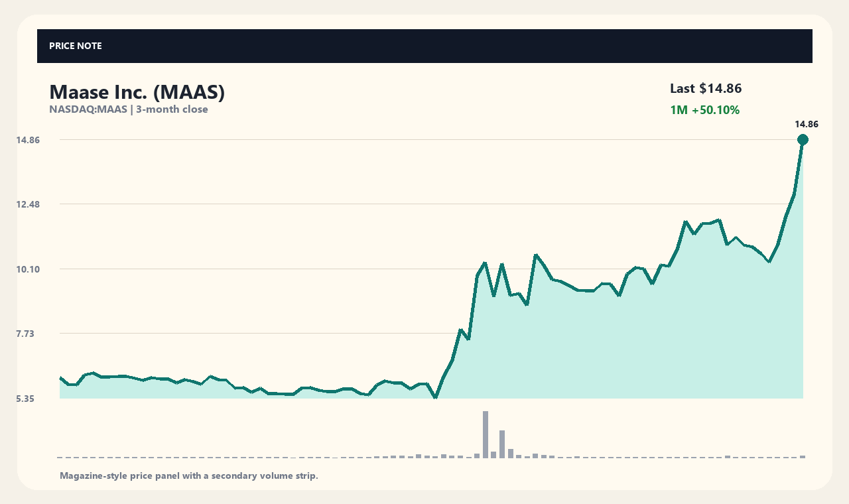Click the Last $14.86 price readout
This screenshot has width=849, height=504.
click(x=706, y=88)
